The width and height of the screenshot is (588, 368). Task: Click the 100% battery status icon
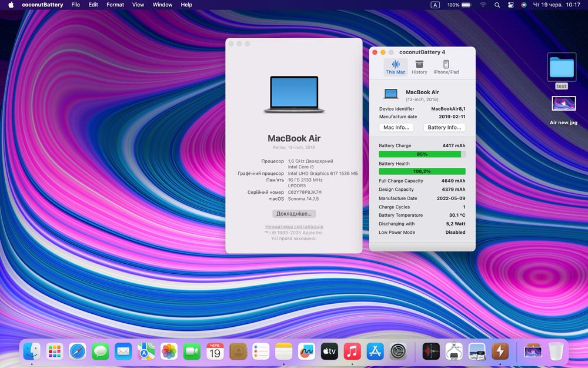tap(459, 5)
